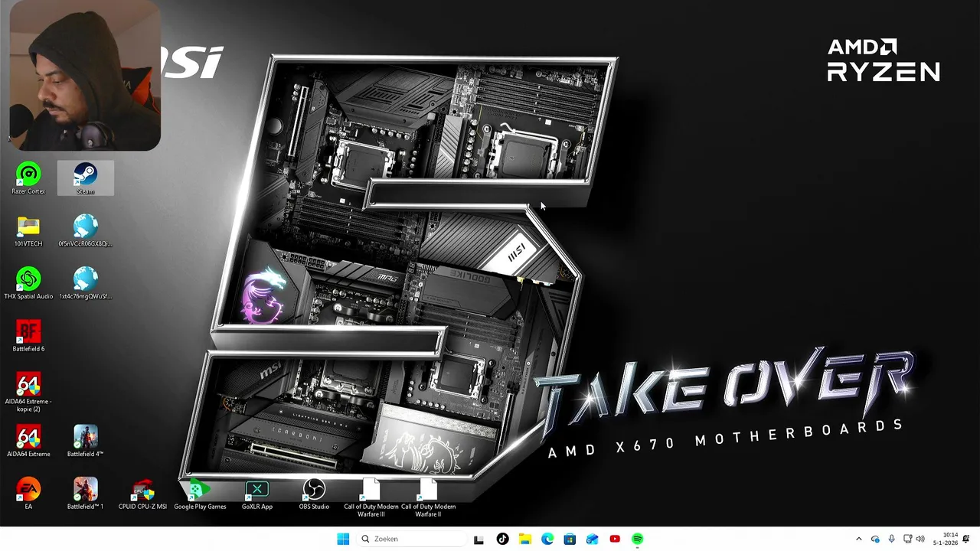This screenshot has height=551, width=980.
Task: Select the 101VTECH folder on desktop
Action: pos(28,232)
